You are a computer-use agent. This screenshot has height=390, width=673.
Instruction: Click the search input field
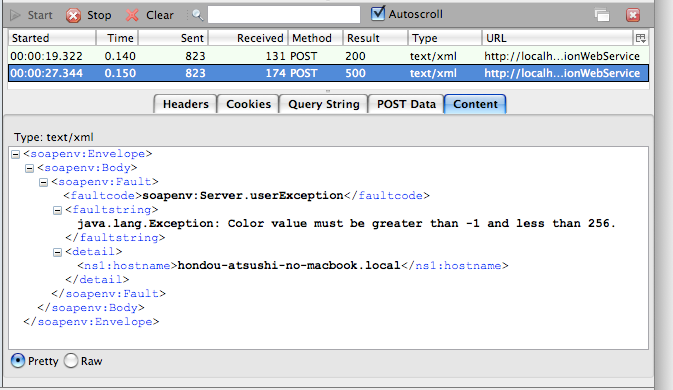[284, 15]
